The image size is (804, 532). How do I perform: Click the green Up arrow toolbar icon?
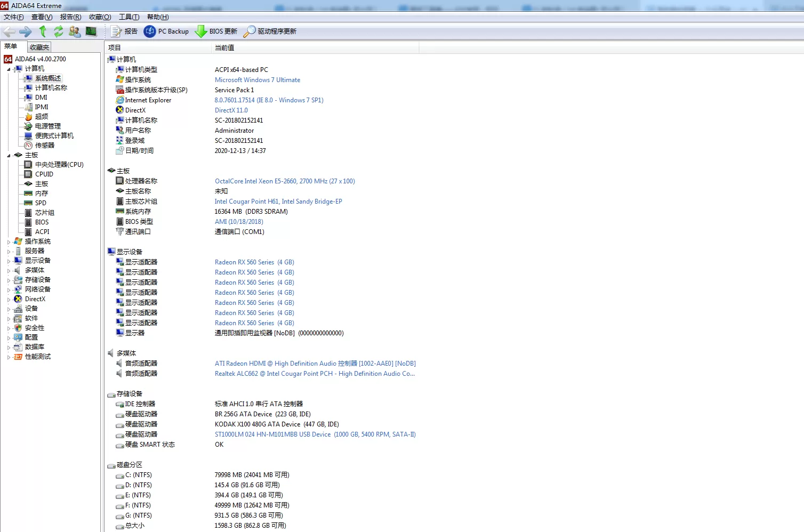[43, 31]
